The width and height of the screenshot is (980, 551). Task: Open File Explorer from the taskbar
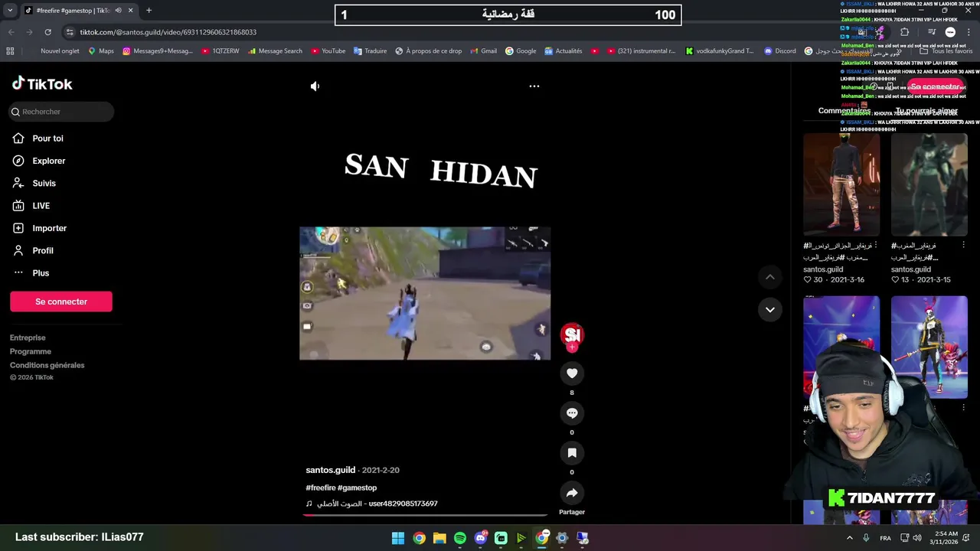(439, 538)
